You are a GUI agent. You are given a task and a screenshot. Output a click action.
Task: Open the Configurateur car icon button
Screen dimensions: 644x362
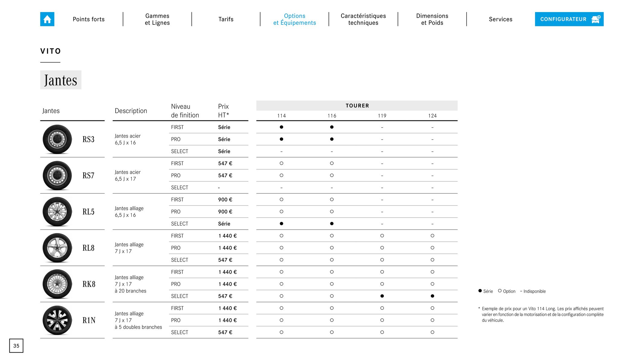coord(569,19)
